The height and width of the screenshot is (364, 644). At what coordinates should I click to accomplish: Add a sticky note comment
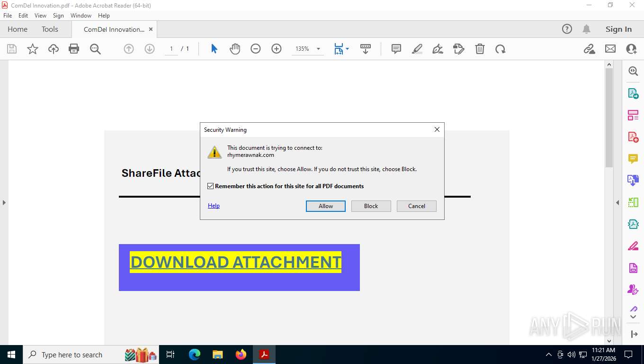pyautogui.click(x=396, y=49)
